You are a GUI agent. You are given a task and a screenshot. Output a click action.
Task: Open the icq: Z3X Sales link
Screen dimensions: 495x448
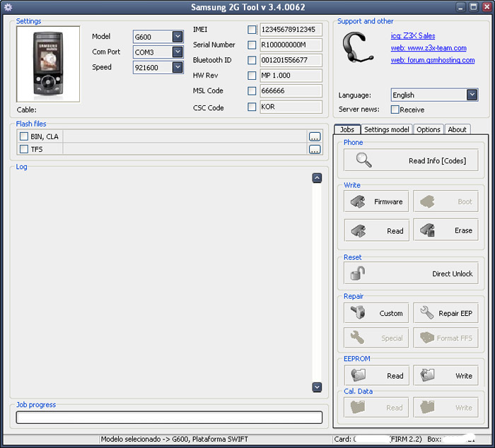[413, 35]
